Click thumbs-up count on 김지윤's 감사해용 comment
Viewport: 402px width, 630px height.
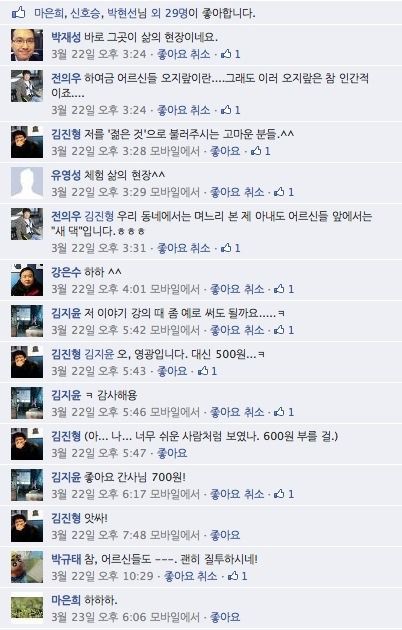[x=284, y=412]
